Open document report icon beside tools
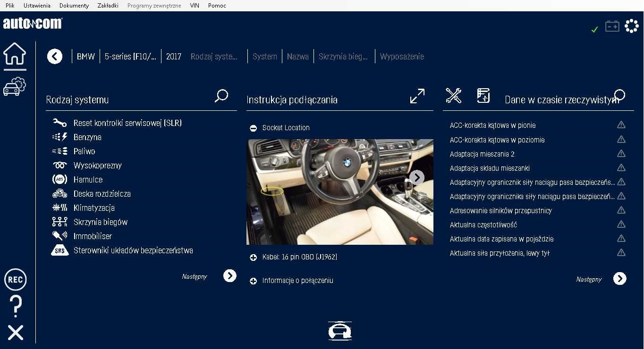The width and height of the screenshot is (644, 349). coord(483,96)
